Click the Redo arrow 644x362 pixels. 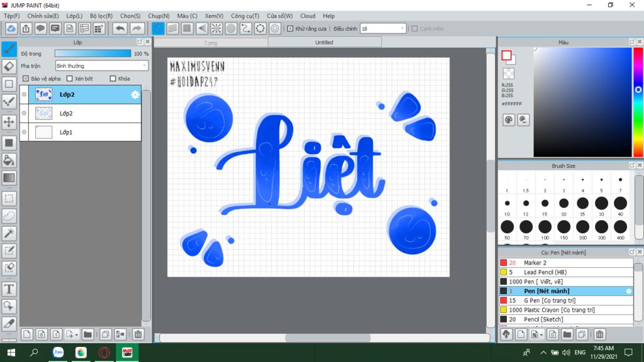point(136,29)
